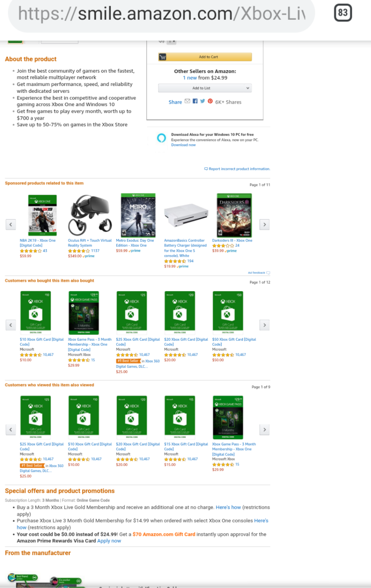Open the Oculus Rift product image

pos(90,215)
